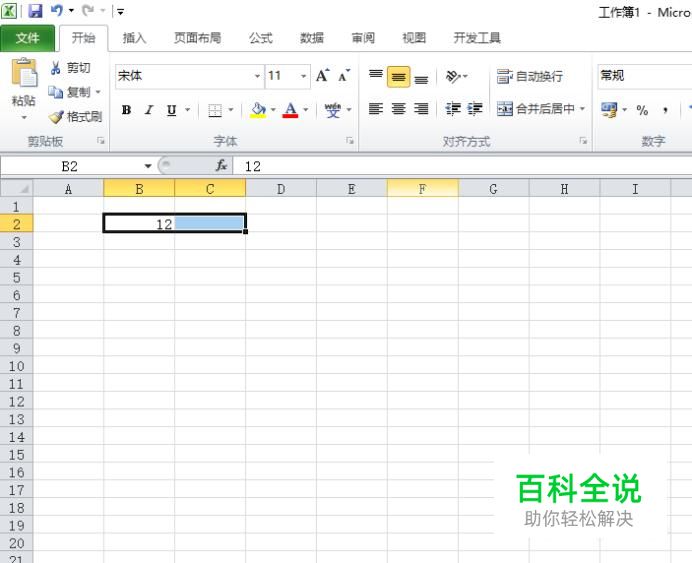Click the Save icon in quick access toolbar
The image size is (692, 563).
coord(35,11)
